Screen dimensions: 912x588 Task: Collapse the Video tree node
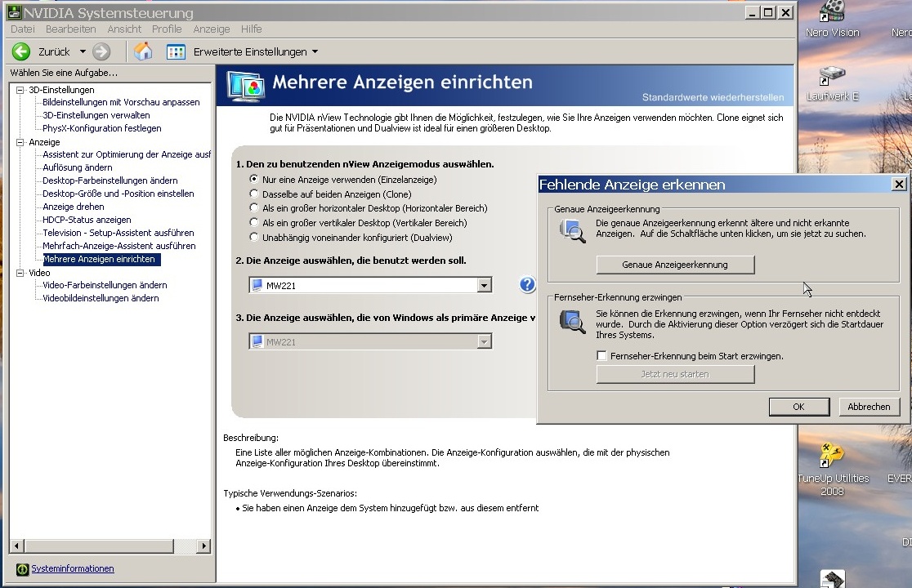coord(20,273)
